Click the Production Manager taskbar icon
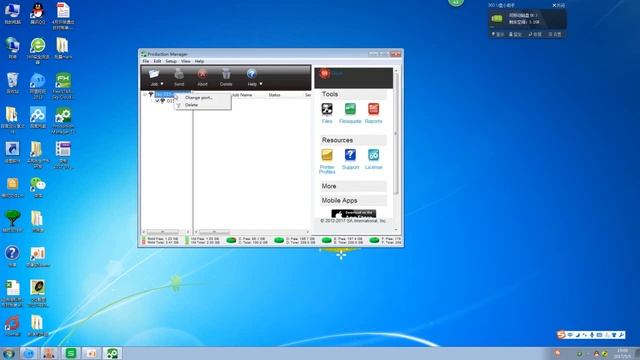Image resolution: width=640 pixels, height=360 pixels. point(112,353)
